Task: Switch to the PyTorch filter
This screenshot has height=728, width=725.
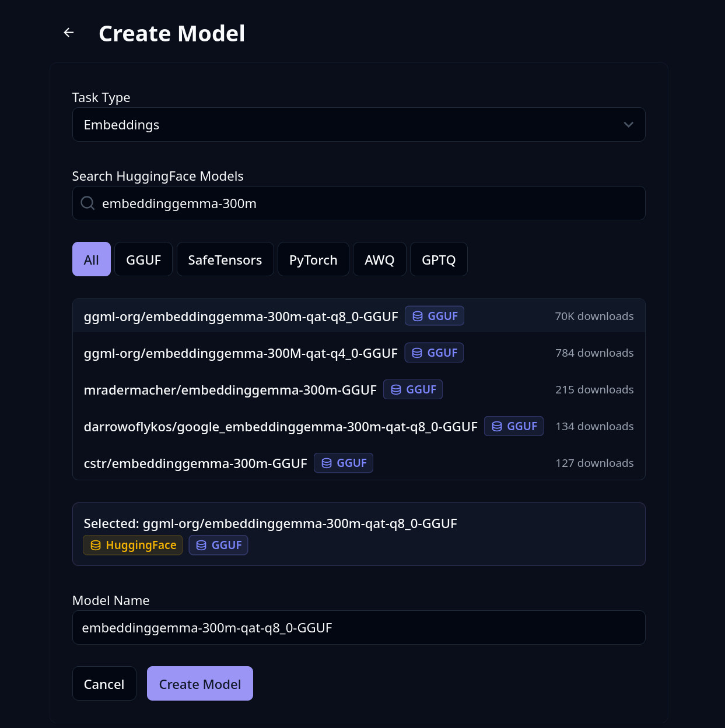Action: point(313,259)
